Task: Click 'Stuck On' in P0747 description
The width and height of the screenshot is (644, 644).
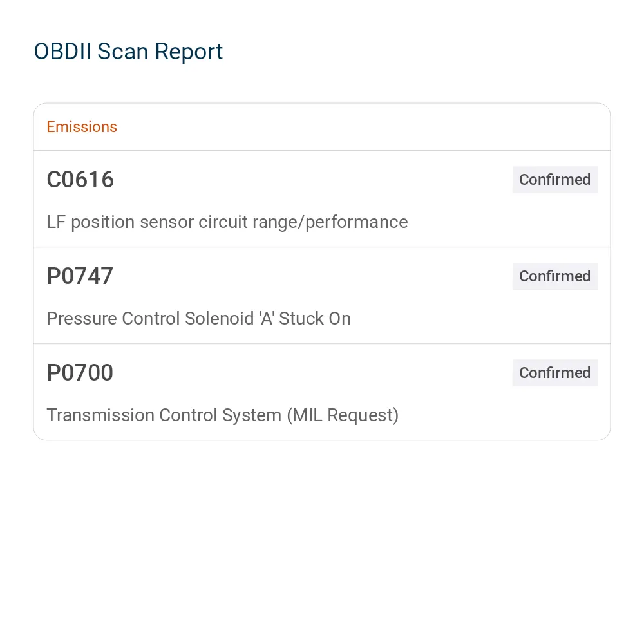Action: [315, 319]
